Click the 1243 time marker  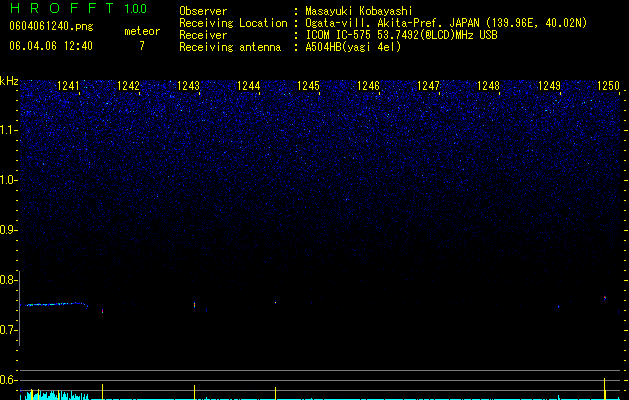(188, 86)
